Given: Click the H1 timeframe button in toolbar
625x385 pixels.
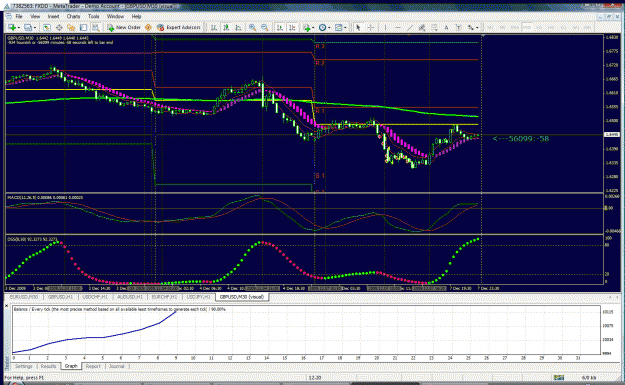Looking at the screenshot, I should 539,28.
